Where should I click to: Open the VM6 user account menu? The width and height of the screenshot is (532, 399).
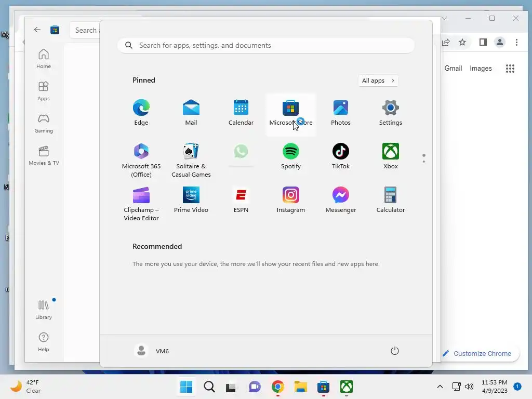152,351
